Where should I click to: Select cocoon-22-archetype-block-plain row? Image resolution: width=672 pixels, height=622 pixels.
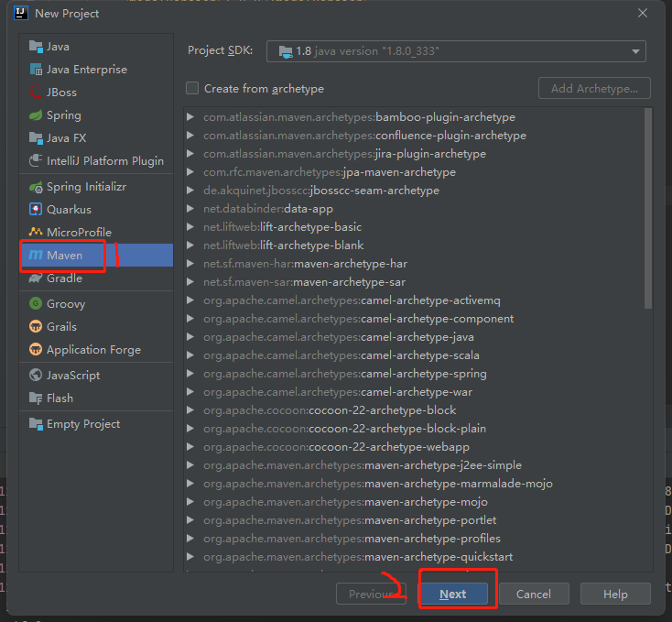pyautogui.click(x=414, y=429)
